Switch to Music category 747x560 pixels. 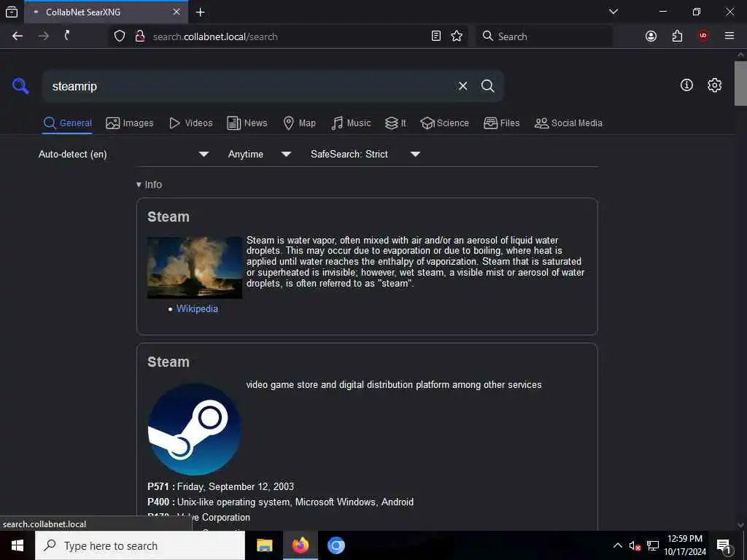(x=351, y=122)
